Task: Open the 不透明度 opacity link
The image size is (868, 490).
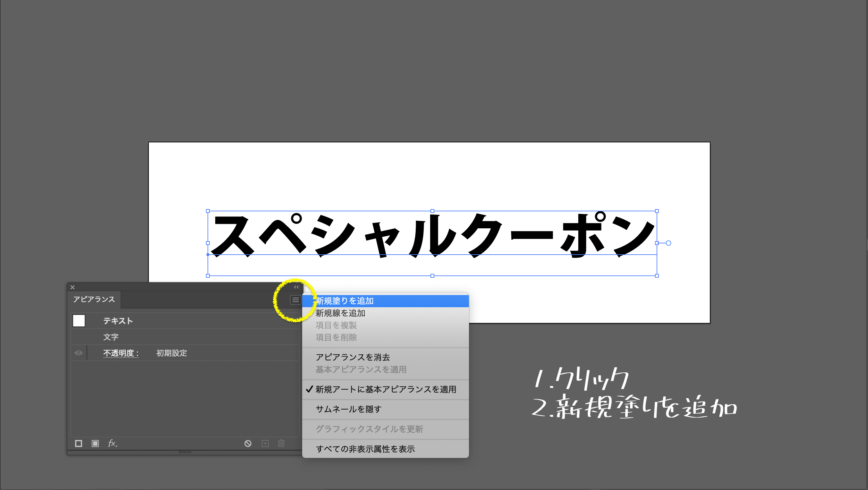Action: (x=121, y=353)
